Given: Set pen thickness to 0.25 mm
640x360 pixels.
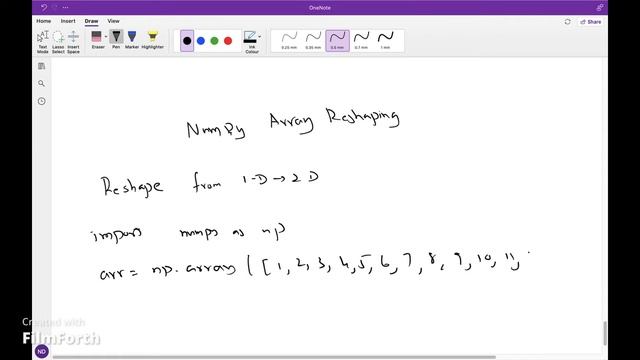Looking at the screenshot, I should pos(289,41).
